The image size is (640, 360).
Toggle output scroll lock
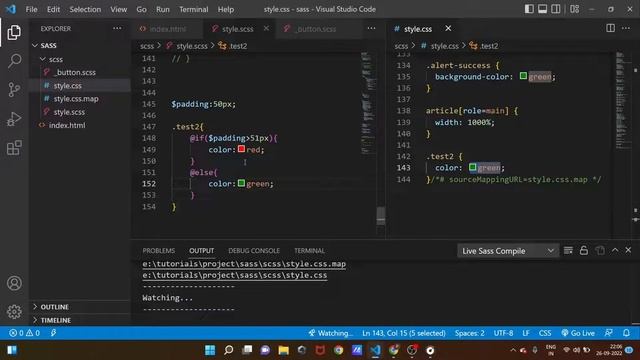(584, 250)
